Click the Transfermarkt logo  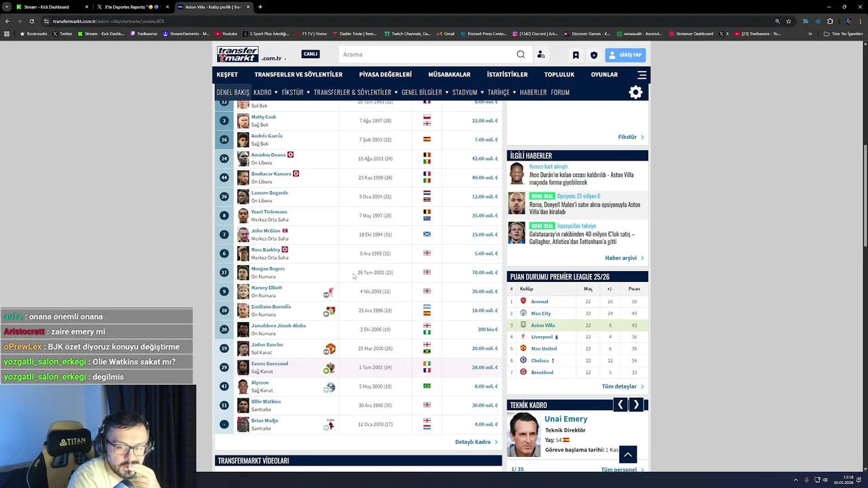click(237, 54)
